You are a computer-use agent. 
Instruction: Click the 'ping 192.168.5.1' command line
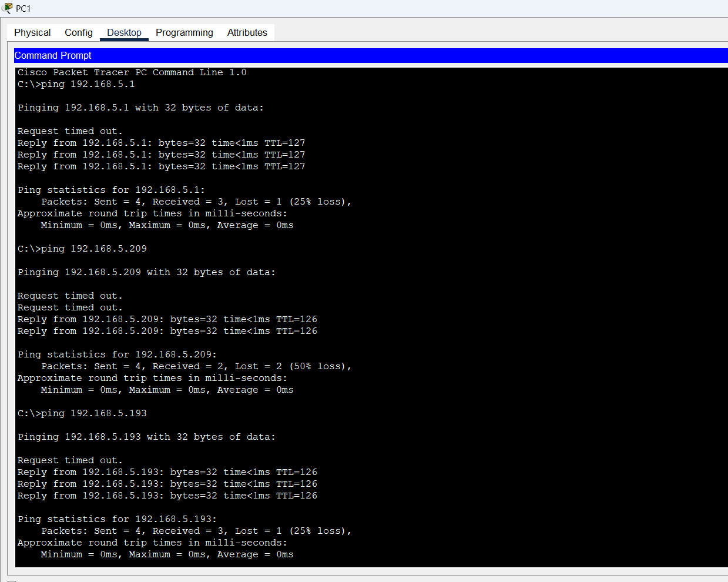76,84
